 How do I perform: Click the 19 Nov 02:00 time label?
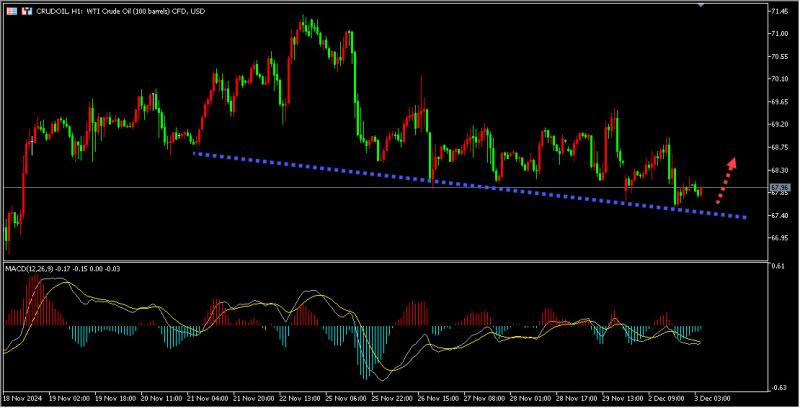[x=69, y=398]
